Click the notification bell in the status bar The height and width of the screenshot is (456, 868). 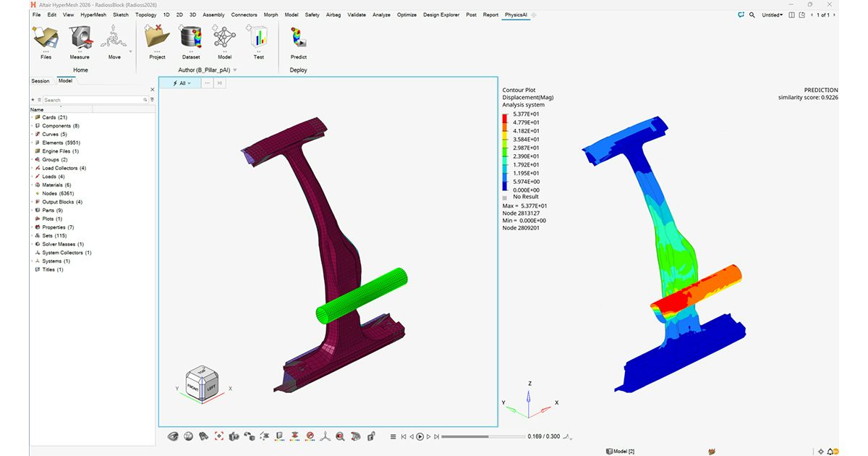[x=831, y=452]
